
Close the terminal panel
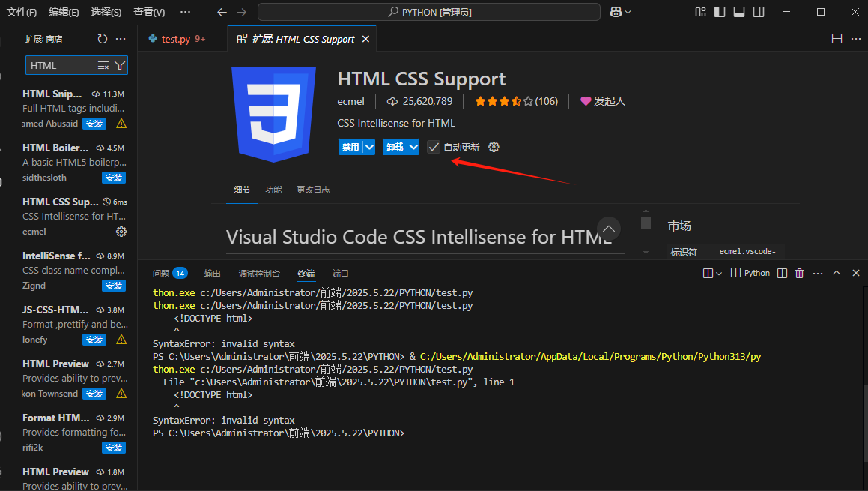tap(856, 273)
